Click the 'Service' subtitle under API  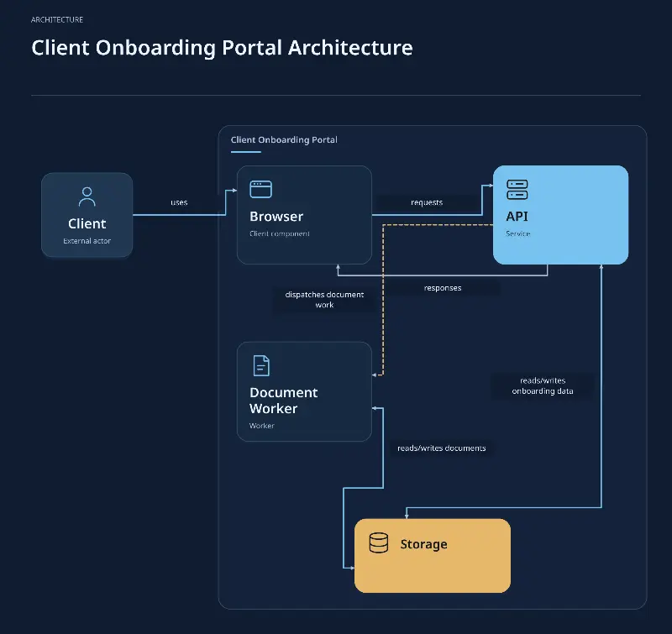518,233
